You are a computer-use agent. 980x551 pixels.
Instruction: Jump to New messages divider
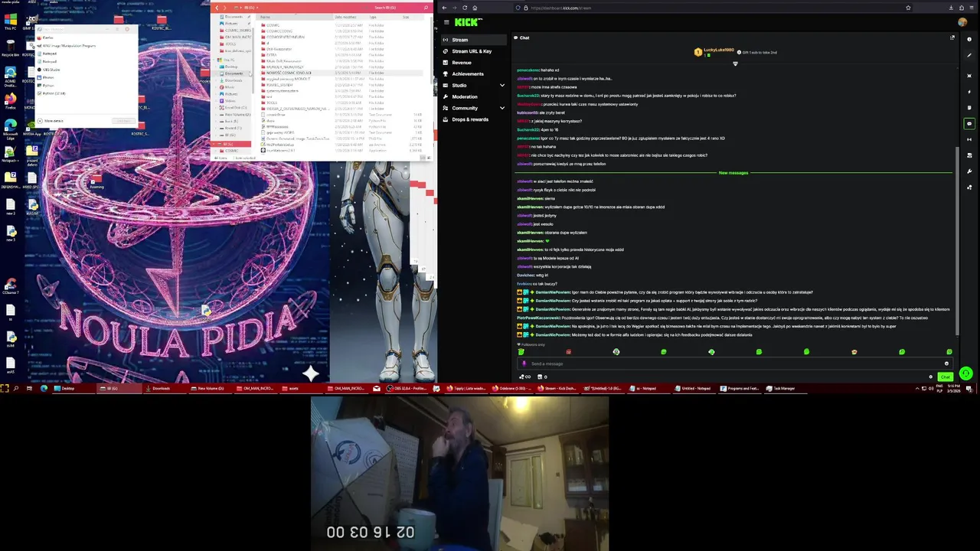pyautogui.click(x=733, y=173)
